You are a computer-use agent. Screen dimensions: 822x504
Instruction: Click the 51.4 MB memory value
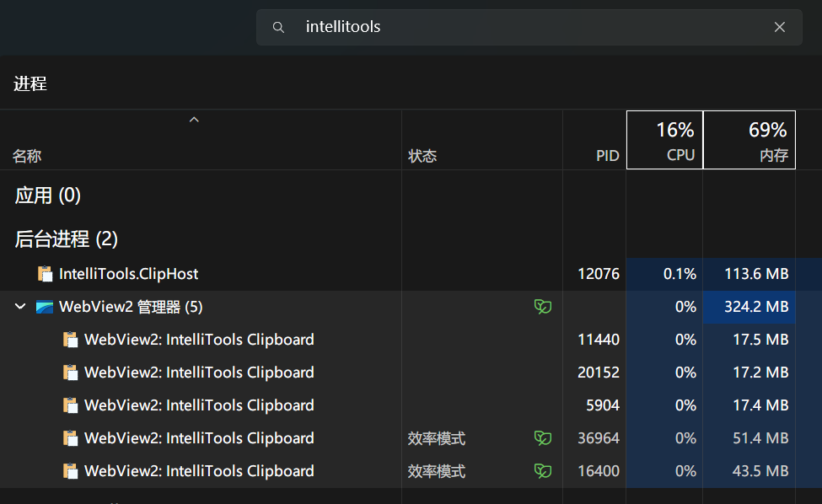tap(760, 438)
